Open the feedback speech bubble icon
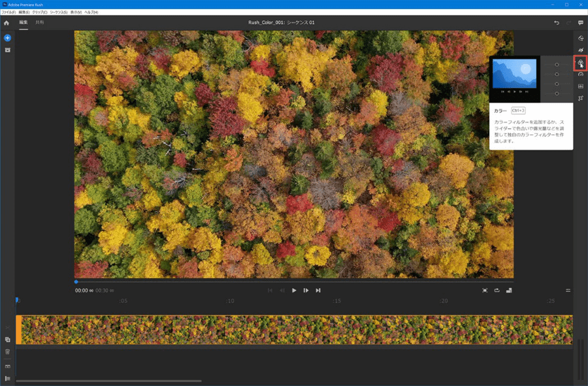Image resolution: width=588 pixels, height=386 pixels. click(580, 23)
